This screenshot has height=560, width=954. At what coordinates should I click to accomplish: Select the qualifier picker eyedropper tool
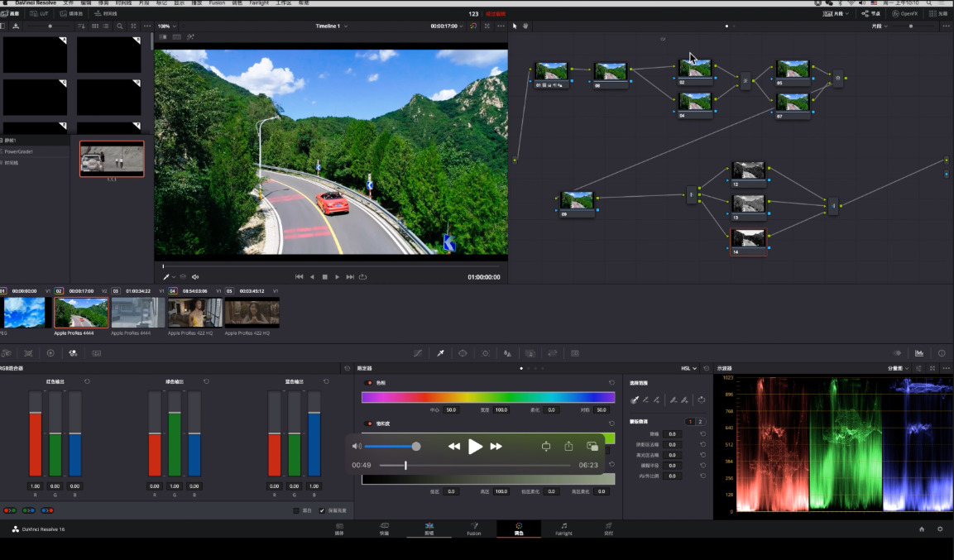tap(635, 400)
